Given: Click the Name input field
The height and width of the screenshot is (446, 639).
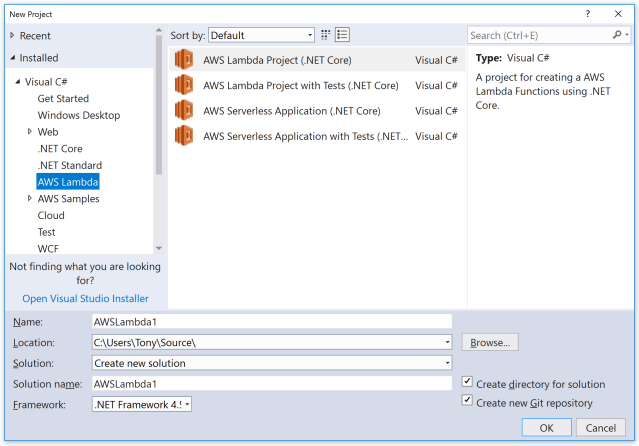Looking at the screenshot, I should (x=272, y=321).
